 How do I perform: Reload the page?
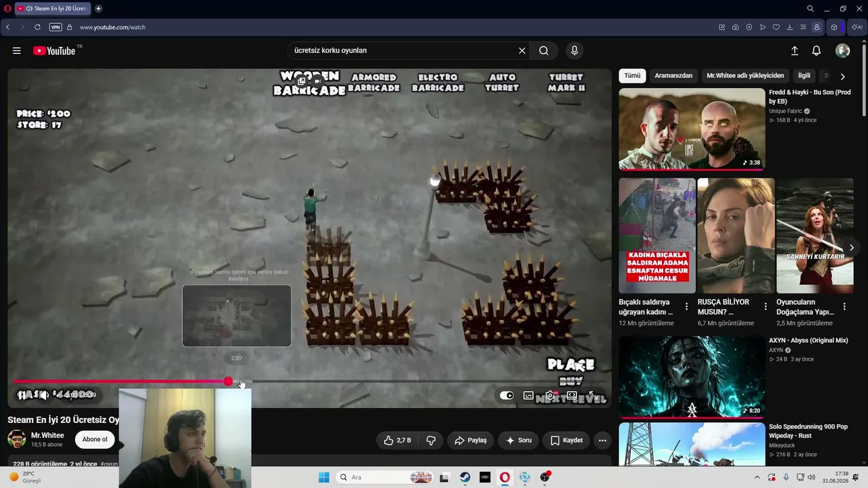37,27
